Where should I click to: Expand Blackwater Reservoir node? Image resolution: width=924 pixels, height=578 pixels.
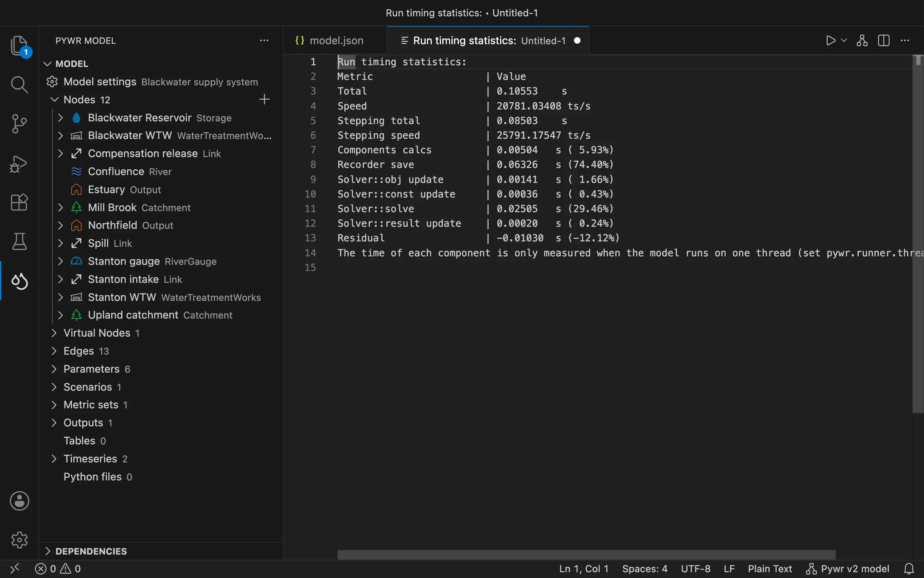coord(60,118)
